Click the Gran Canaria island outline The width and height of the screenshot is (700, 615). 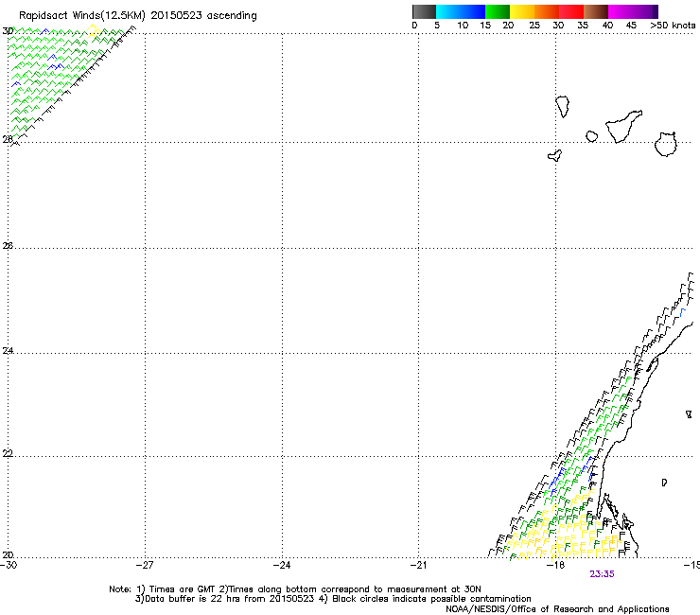(x=666, y=144)
